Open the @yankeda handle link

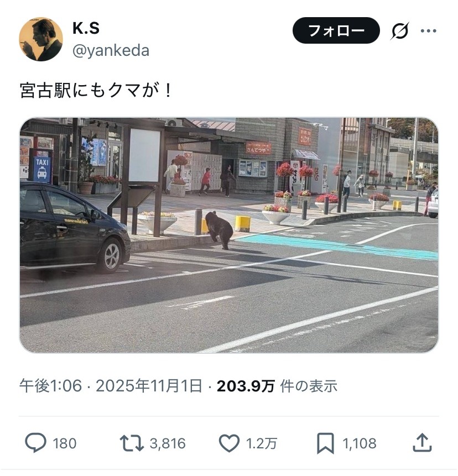click(111, 50)
